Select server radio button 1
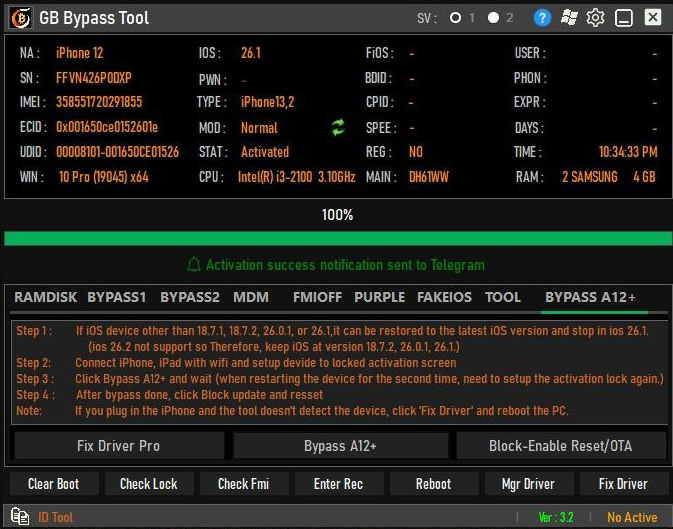 click(455, 18)
